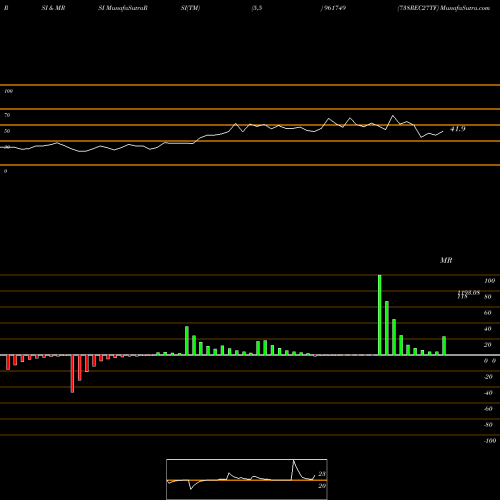Click the 40 label on MR axis
This screenshot has height=500, width=500.
[x=488, y=329]
